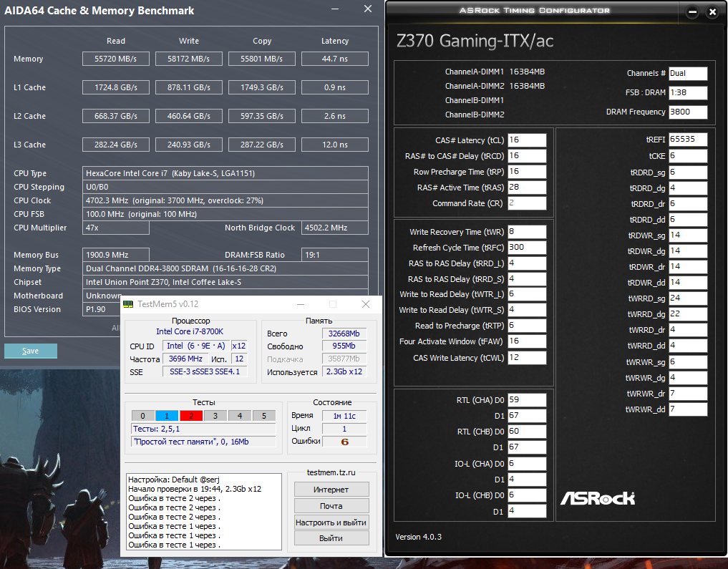Click the DRAM:FSB Ratio value 19:1
Viewport: 728px width, 569px height.
335,255
